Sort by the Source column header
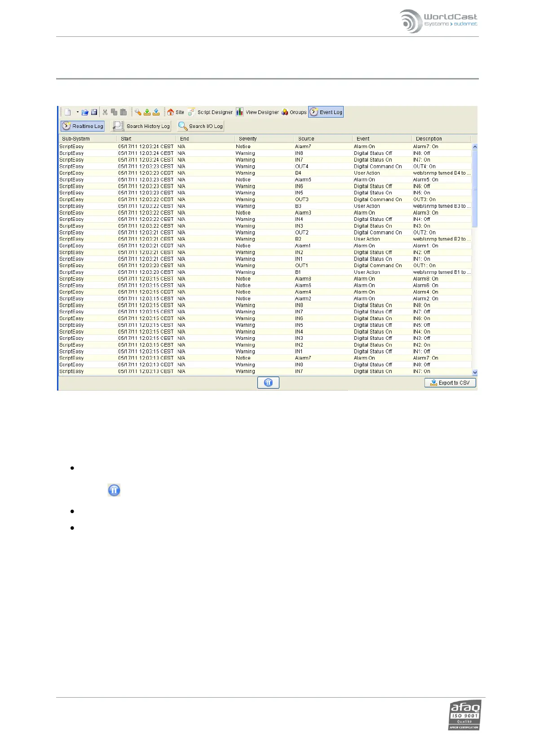Image resolution: width=535 pixels, height=756 pixels. click(x=323, y=139)
